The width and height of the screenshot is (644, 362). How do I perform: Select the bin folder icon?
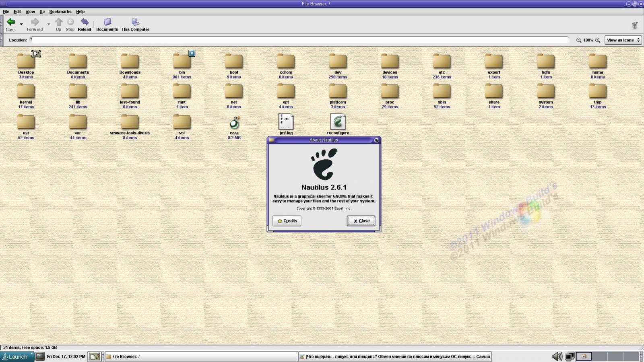pyautogui.click(x=182, y=61)
